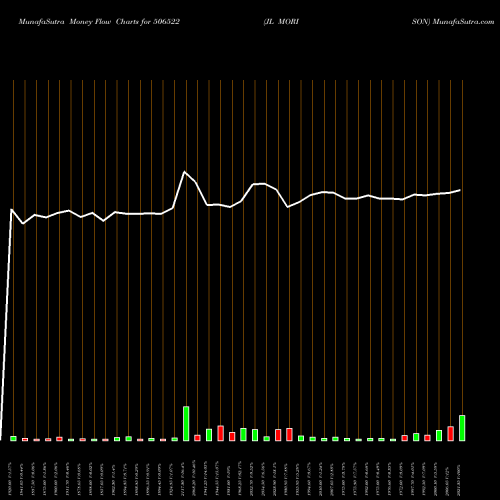Click the '(JL MORI' text in header

click(281, 22)
